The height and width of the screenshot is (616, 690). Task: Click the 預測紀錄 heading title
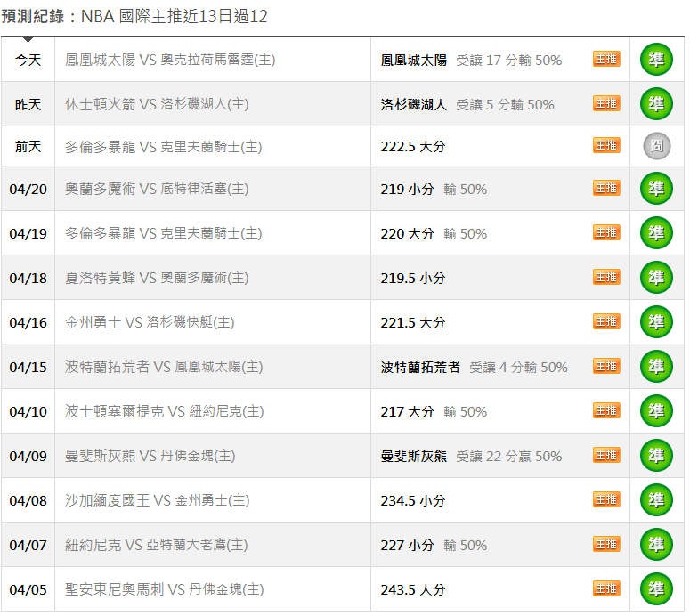coord(34,17)
